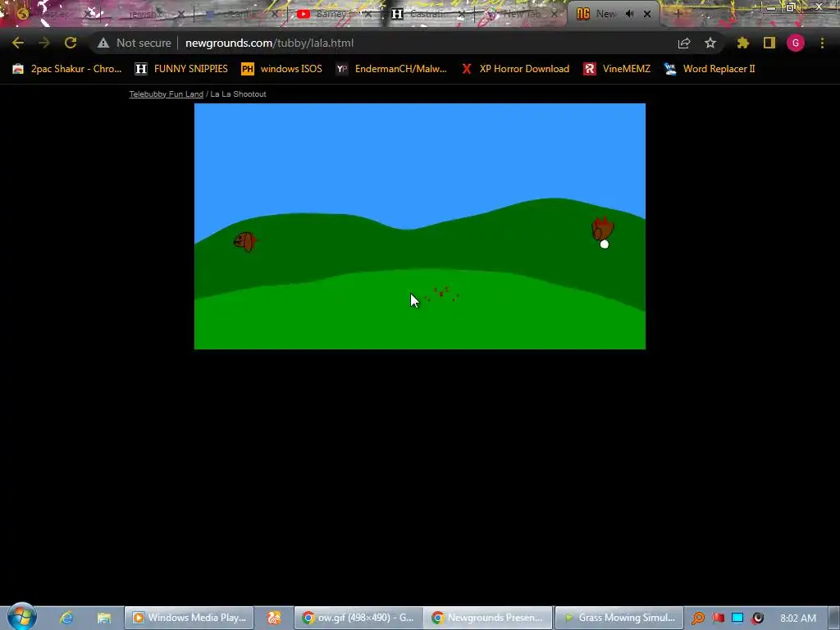
Task: Switch to Windows Media Player window
Action: (189, 618)
